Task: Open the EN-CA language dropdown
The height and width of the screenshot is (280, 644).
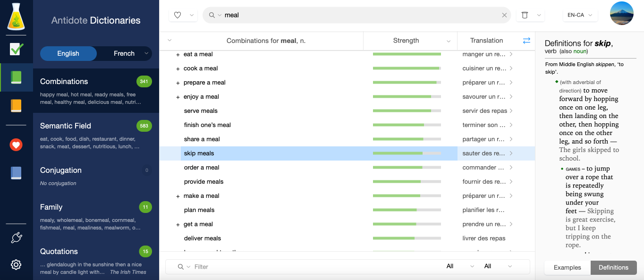Action: [x=580, y=15]
